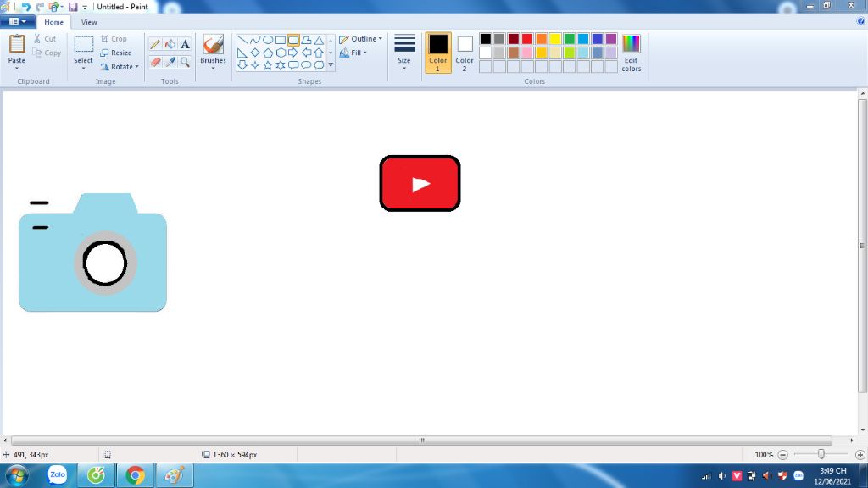Image resolution: width=868 pixels, height=488 pixels.
Task: Open the Windows Start button
Action: (17, 475)
